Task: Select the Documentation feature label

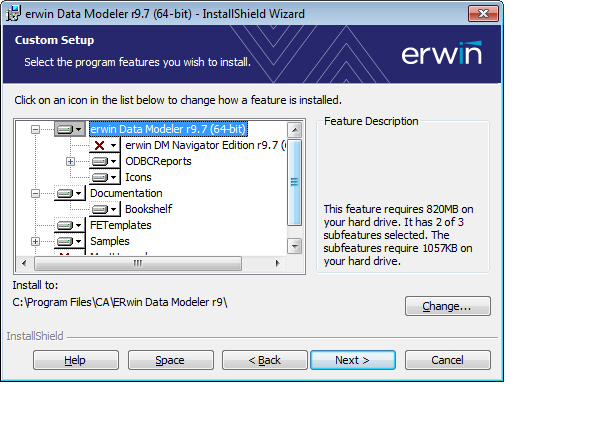Action: point(126,193)
